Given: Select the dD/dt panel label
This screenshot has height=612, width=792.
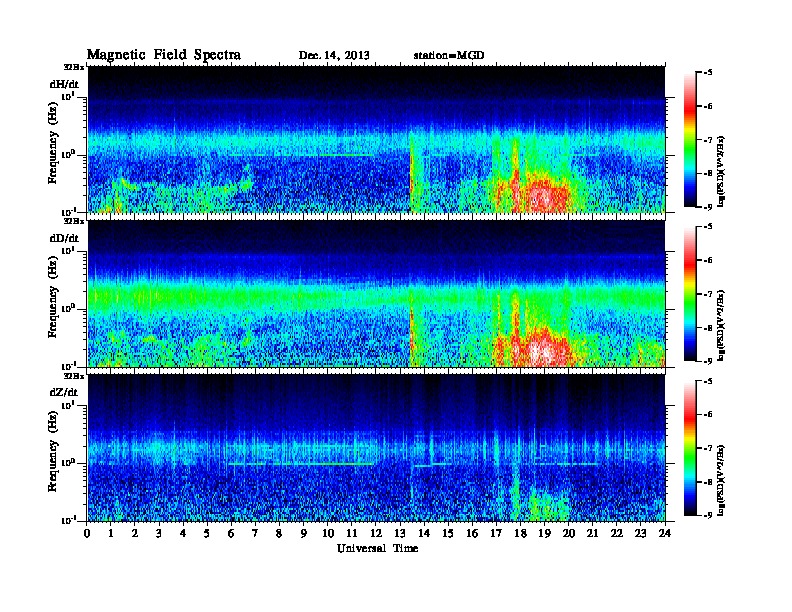Looking at the screenshot, I should pyautogui.click(x=64, y=238).
